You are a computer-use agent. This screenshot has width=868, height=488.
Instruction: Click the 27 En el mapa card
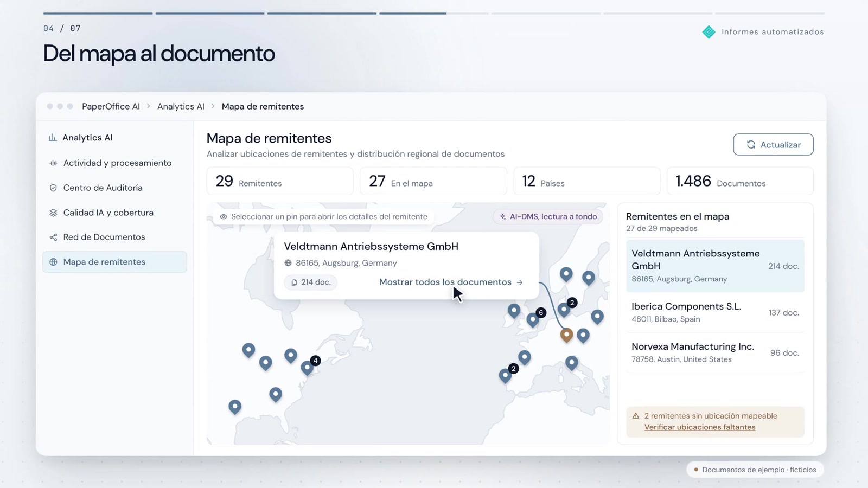click(x=433, y=181)
